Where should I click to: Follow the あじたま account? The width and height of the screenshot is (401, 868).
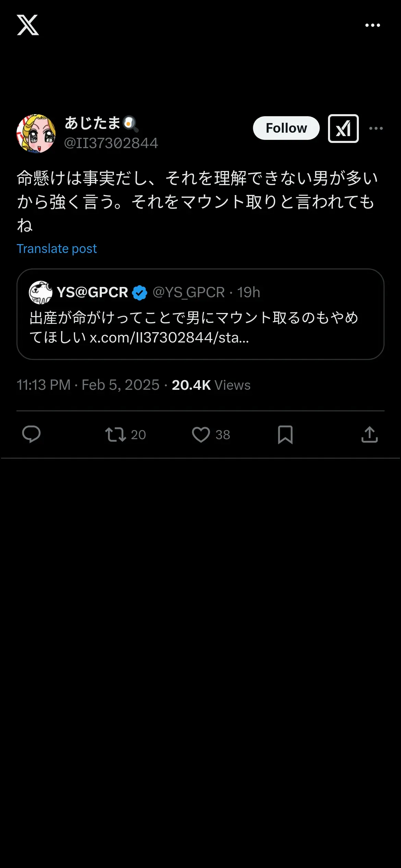pyautogui.click(x=286, y=128)
